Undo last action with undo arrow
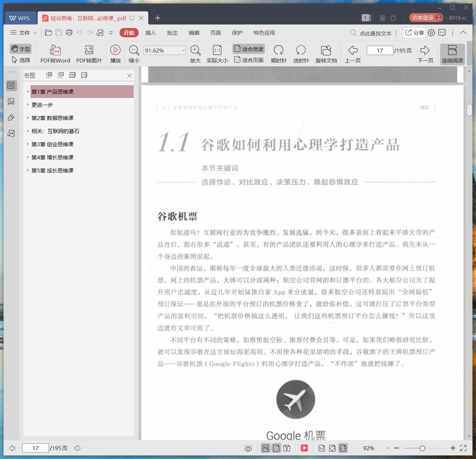This screenshot has height=459, width=476. (79, 33)
